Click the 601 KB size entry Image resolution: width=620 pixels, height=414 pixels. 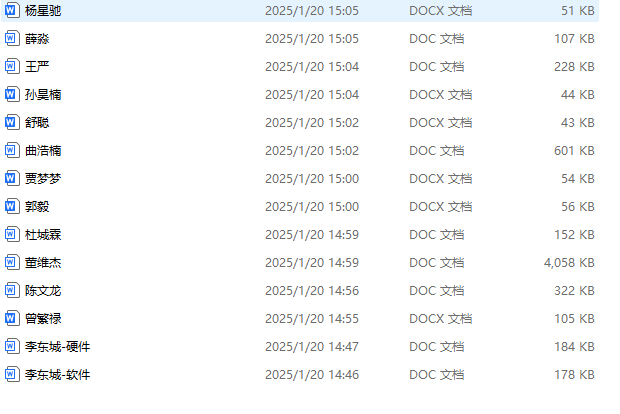coord(573,150)
